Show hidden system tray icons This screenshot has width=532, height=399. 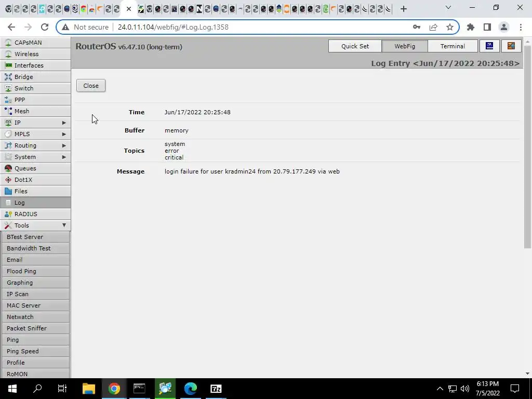click(440, 389)
